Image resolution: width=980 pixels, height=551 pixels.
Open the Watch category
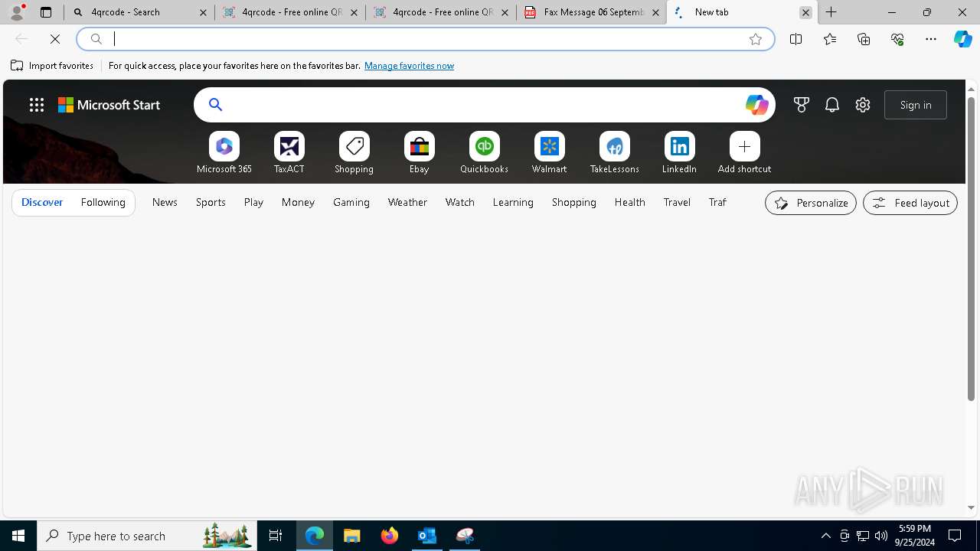pyautogui.click(x=460, y=202)
